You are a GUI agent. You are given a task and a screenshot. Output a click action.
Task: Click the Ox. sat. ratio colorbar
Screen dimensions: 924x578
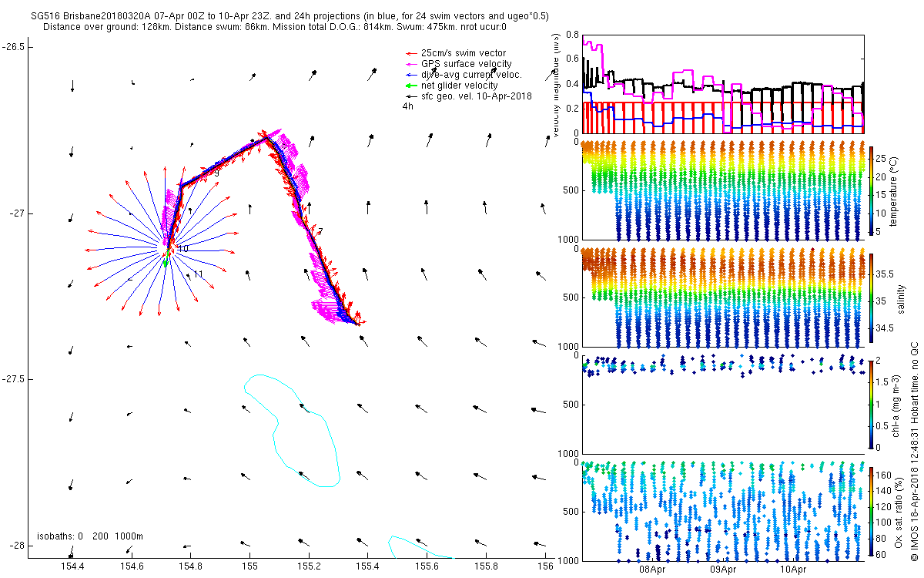point(872,511)
